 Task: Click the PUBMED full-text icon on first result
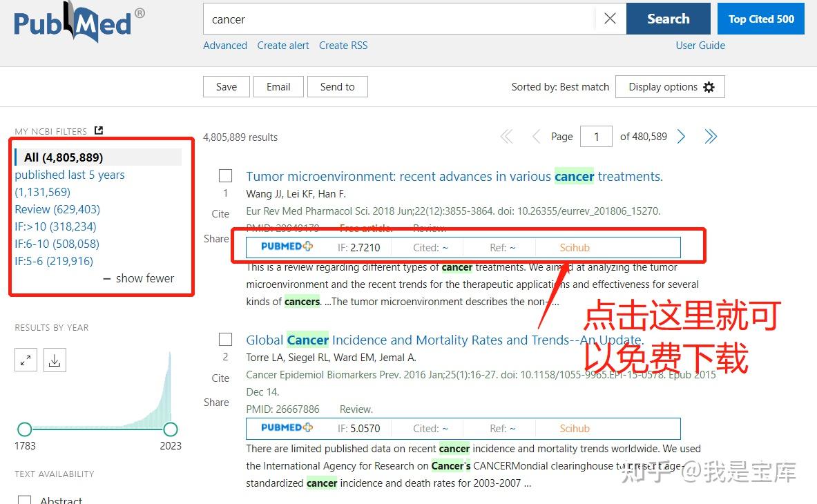tap(286, 246)
